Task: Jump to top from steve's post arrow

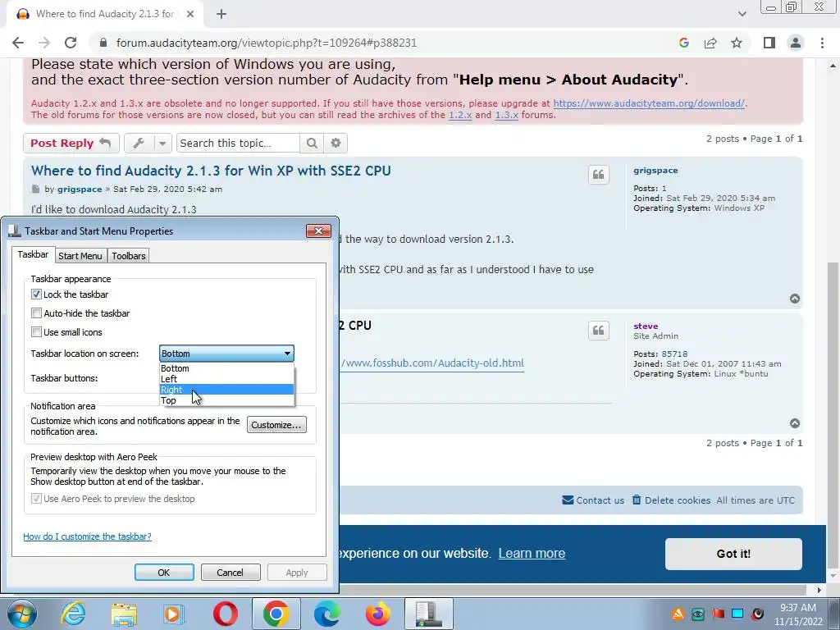Action: tap(795, 423)
